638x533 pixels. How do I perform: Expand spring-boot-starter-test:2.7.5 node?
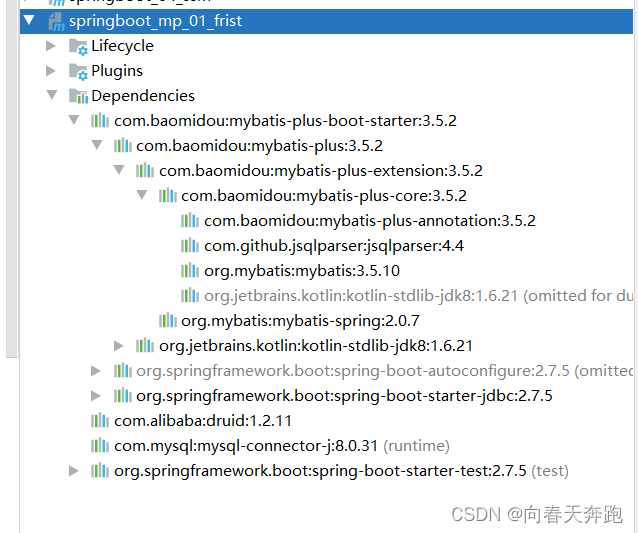[x=74, y=471]
